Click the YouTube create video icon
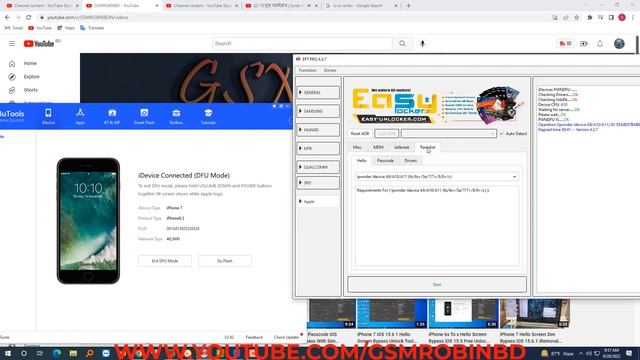This screenshot has width=640, height=360. tap(584, 43)
